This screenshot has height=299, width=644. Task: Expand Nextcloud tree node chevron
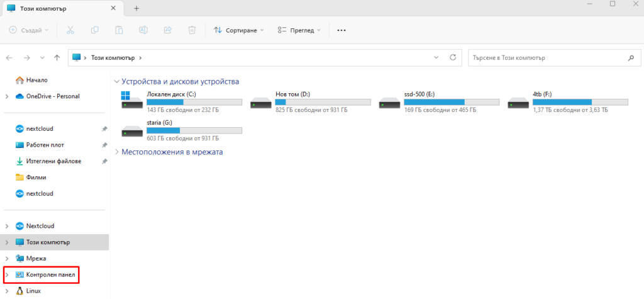pyautogui.click(x=7, y=226)
